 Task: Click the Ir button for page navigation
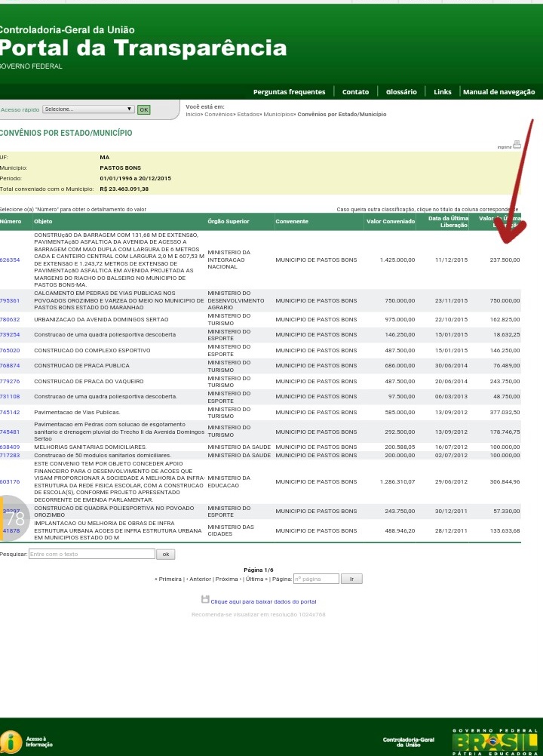click(352, 579)
